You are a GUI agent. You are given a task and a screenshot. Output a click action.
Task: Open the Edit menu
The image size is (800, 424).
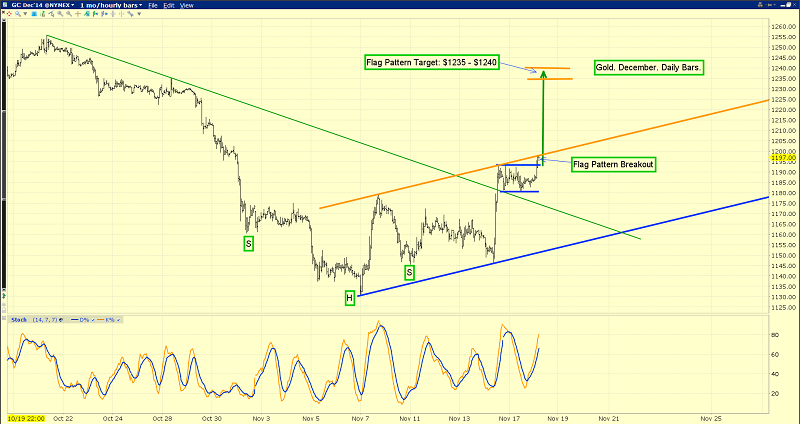coord(169,5)
